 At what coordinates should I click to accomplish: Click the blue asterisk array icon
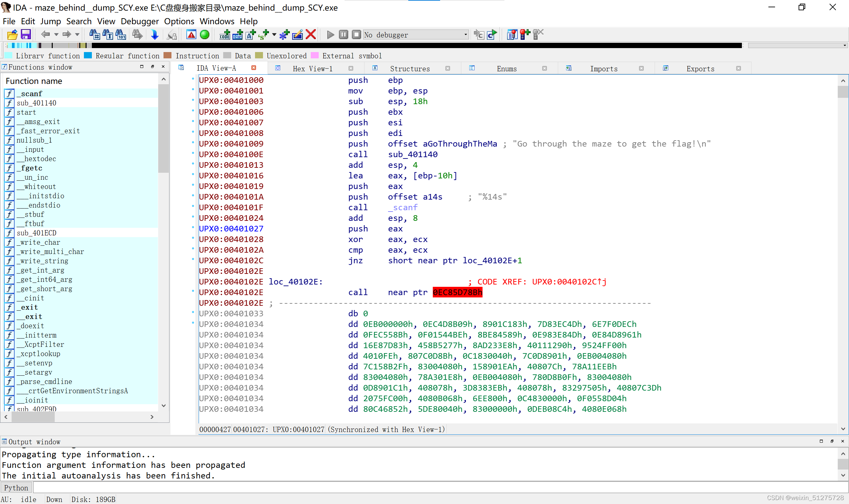click(x=284, y=34)
